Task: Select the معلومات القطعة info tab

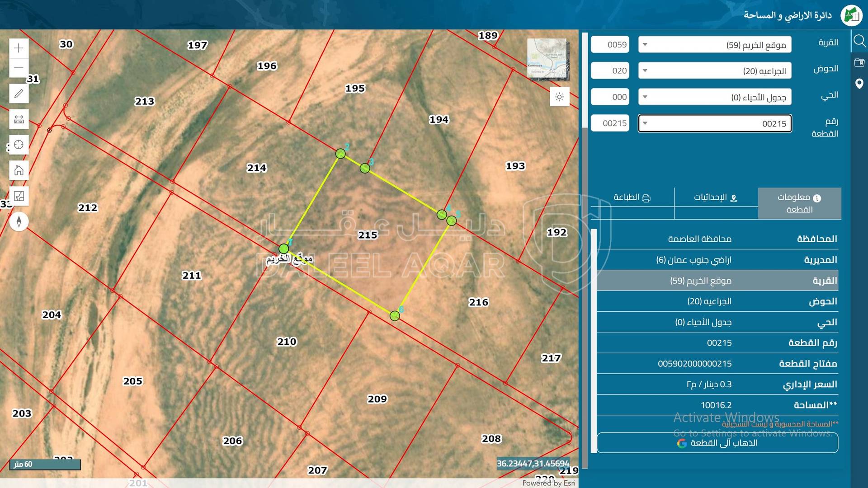Action: (799, 203)
